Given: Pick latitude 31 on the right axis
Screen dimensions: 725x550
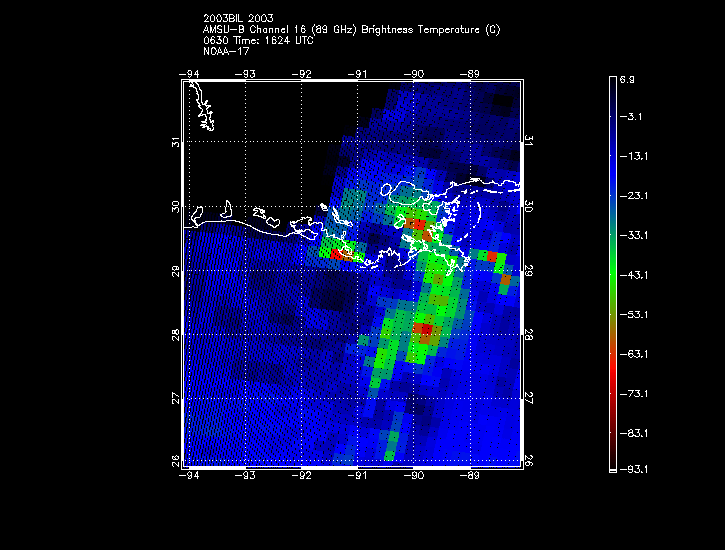Looking at the screenshot, I should pos(529,141).
